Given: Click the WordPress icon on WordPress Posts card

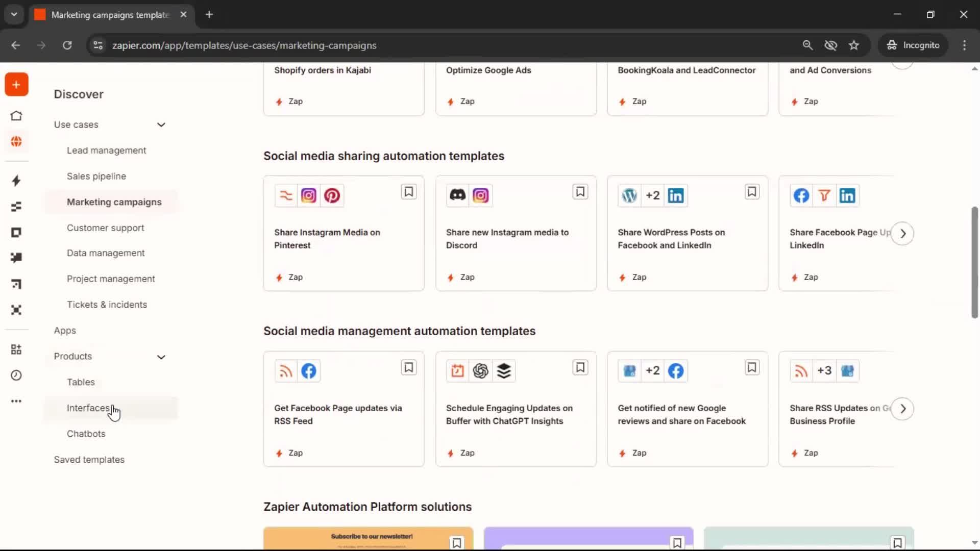Looking at the screenshot, I should (x=629, y=195).
